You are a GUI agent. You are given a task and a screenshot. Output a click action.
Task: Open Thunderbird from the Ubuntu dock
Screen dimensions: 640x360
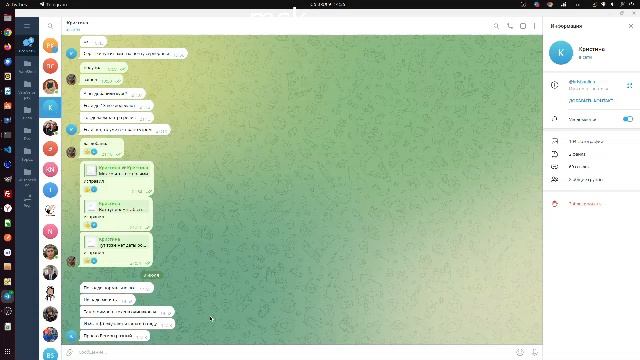point(7,62)
